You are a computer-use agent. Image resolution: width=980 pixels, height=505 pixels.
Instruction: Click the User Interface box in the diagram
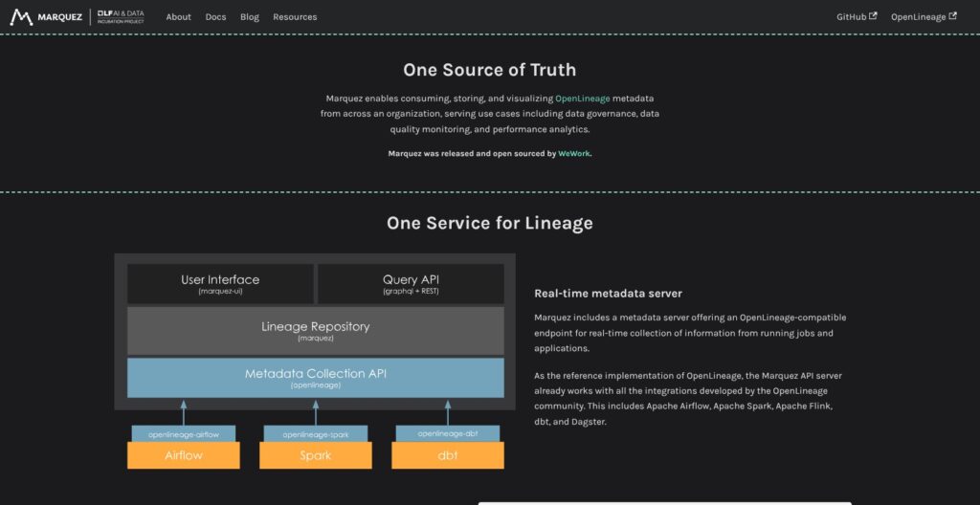221,284
